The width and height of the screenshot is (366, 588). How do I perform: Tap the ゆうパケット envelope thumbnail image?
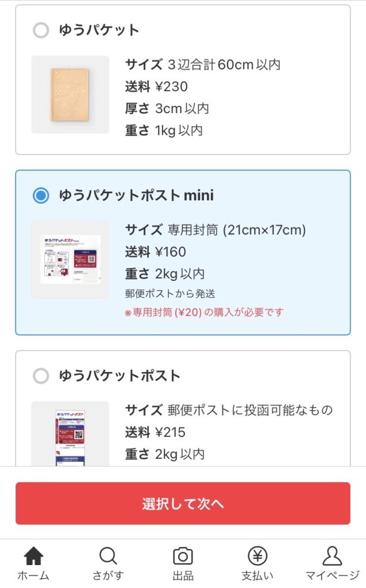71,94
